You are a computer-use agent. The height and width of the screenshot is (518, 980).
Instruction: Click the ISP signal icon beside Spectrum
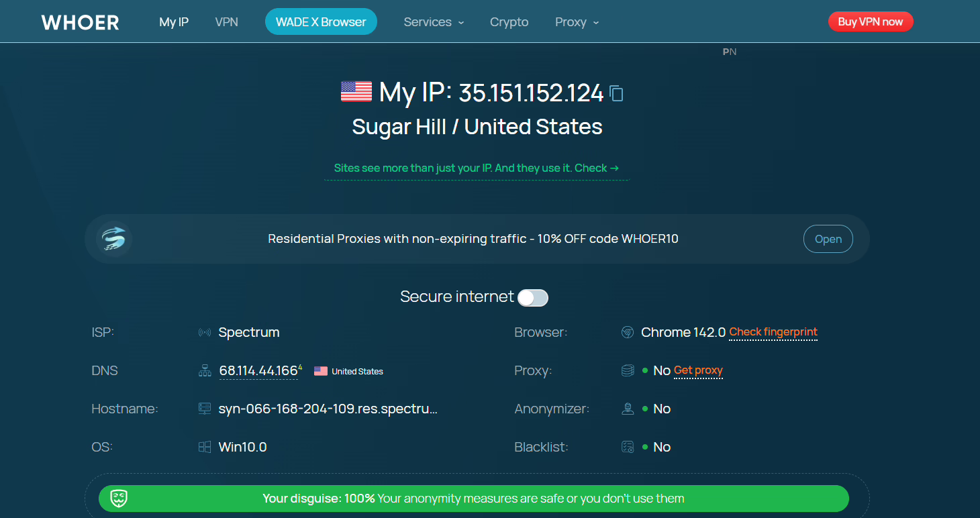click(205, 333)
